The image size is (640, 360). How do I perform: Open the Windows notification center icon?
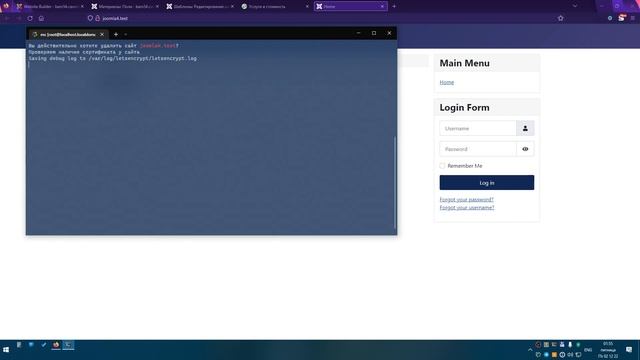click(629, 350)
